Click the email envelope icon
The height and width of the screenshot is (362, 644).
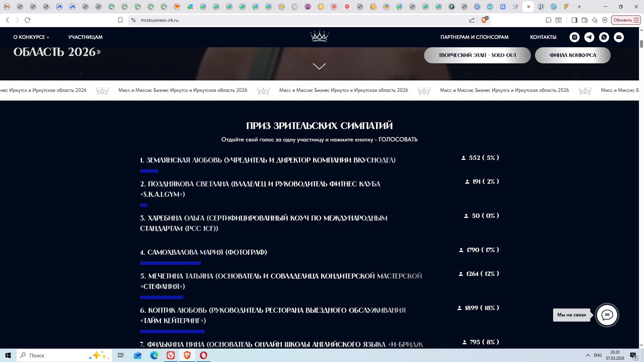pos(619,37)
